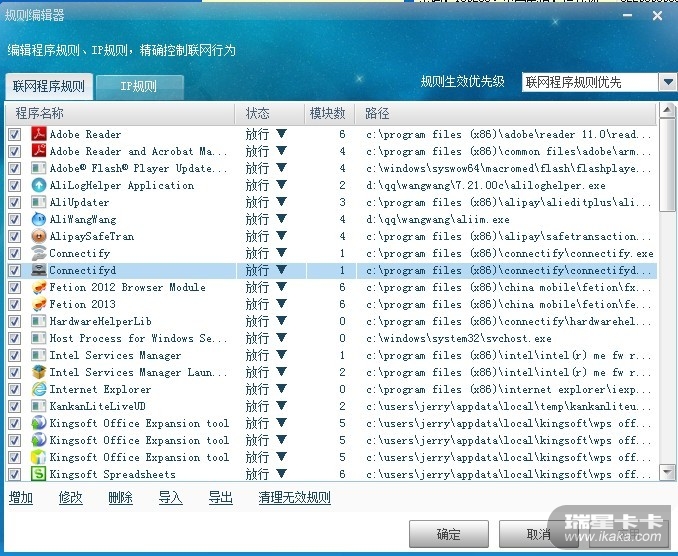Click the list scrollbar down arrow
678x556 pixels.
[667, 473]
